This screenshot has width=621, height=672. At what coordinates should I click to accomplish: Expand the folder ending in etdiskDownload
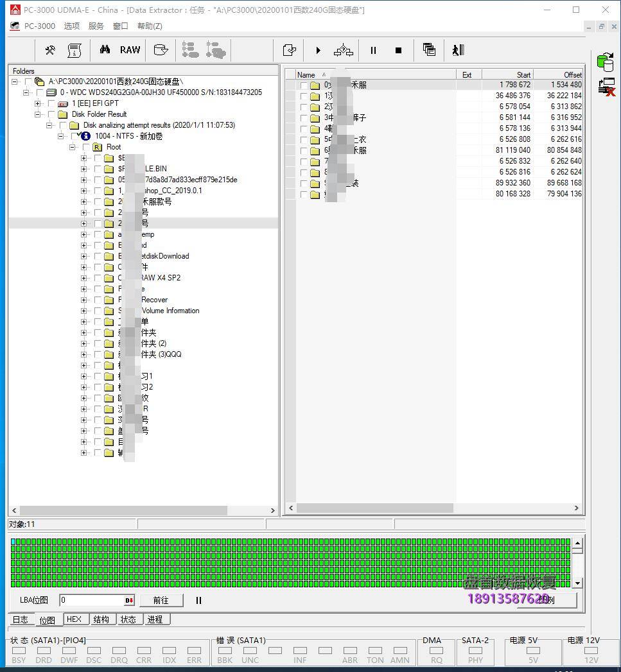coord(83,256)
